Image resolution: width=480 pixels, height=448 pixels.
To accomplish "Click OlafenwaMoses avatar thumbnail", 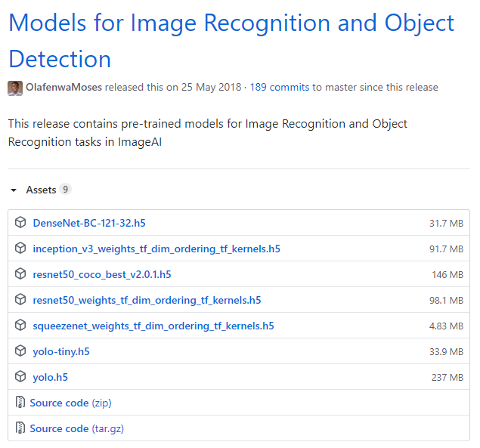I will click(15, 88).
